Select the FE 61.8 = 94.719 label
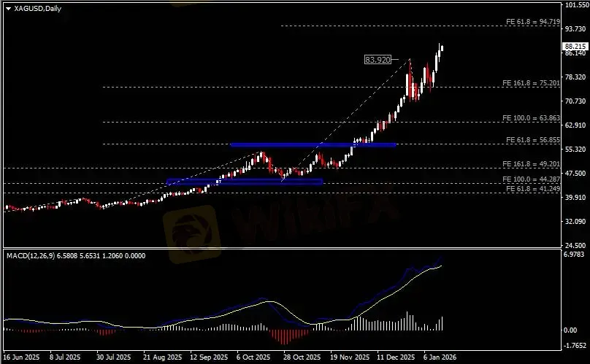590x364 pixels. tap(533, 22)
